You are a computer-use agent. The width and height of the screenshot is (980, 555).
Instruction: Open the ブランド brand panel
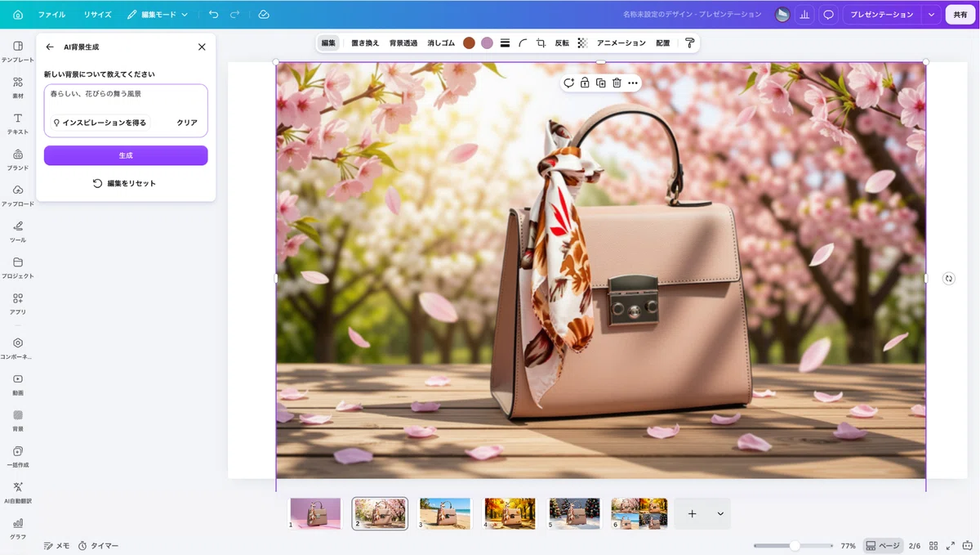pyautogui.click(x=18, y=159)
